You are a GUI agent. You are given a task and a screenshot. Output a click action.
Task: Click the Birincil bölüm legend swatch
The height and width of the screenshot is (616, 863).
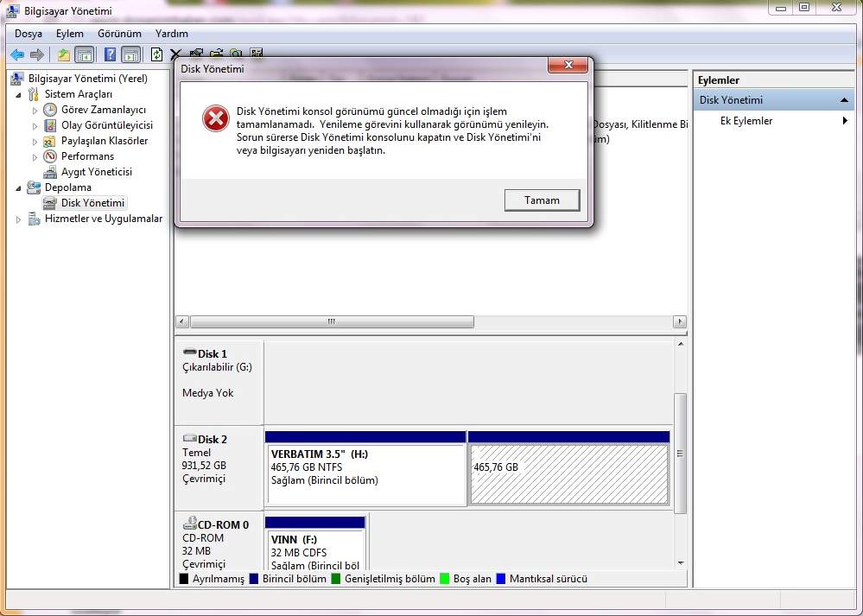point(254,579)
